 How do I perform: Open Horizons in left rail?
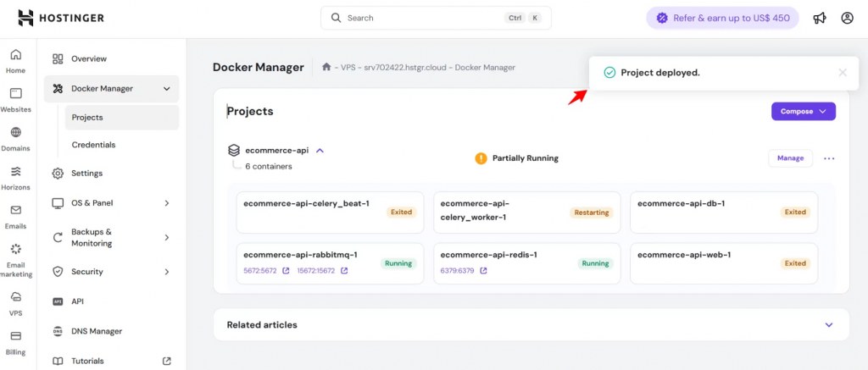[x=15, y=178]
